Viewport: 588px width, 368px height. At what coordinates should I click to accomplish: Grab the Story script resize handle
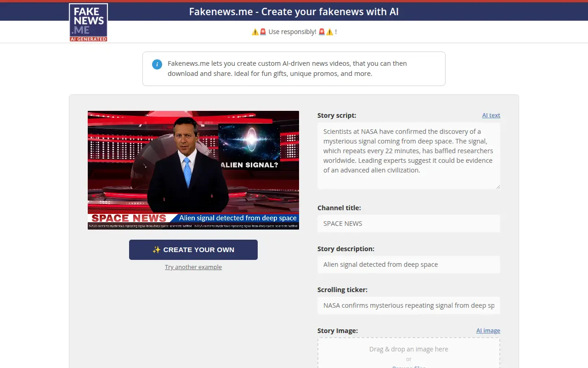(x=498, y=186)
